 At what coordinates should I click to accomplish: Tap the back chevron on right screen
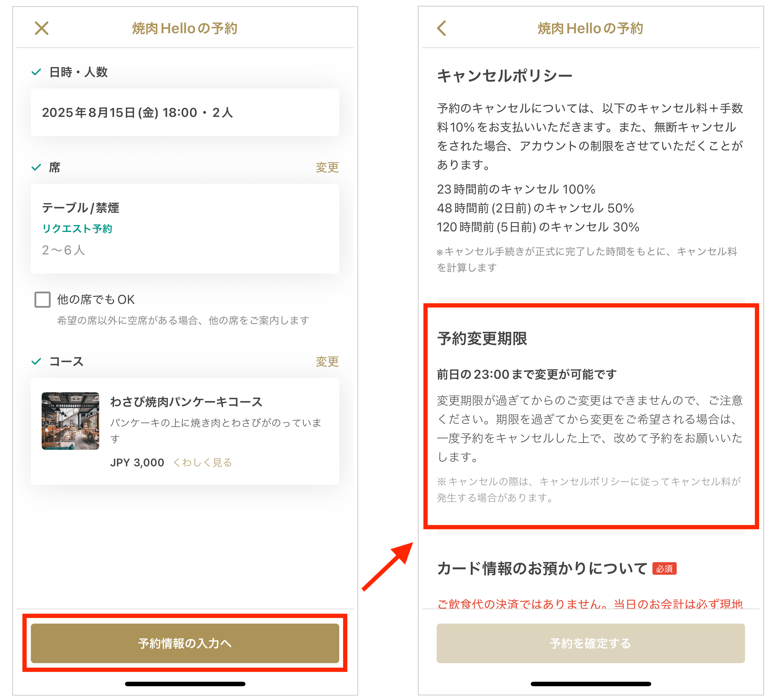(442, 28)
